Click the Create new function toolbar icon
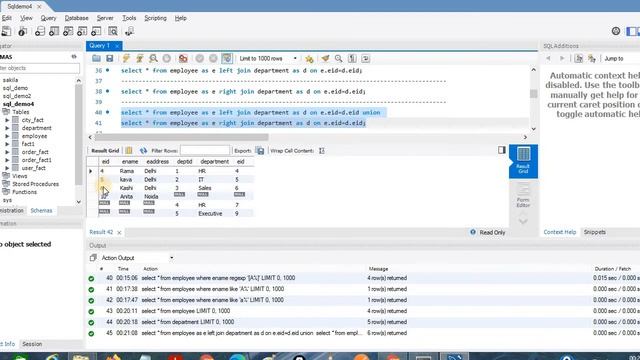Viewport: 640px width, 360px height. pos(96,31)
